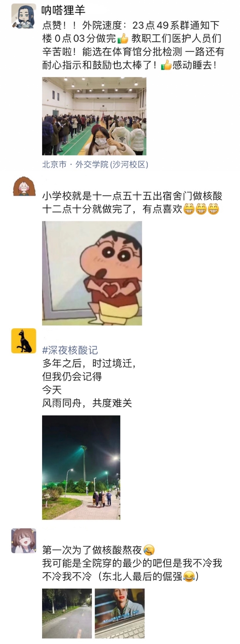
Task: Select the text 风雨同舟，共度难关
Action: click(x=87, y=403)
